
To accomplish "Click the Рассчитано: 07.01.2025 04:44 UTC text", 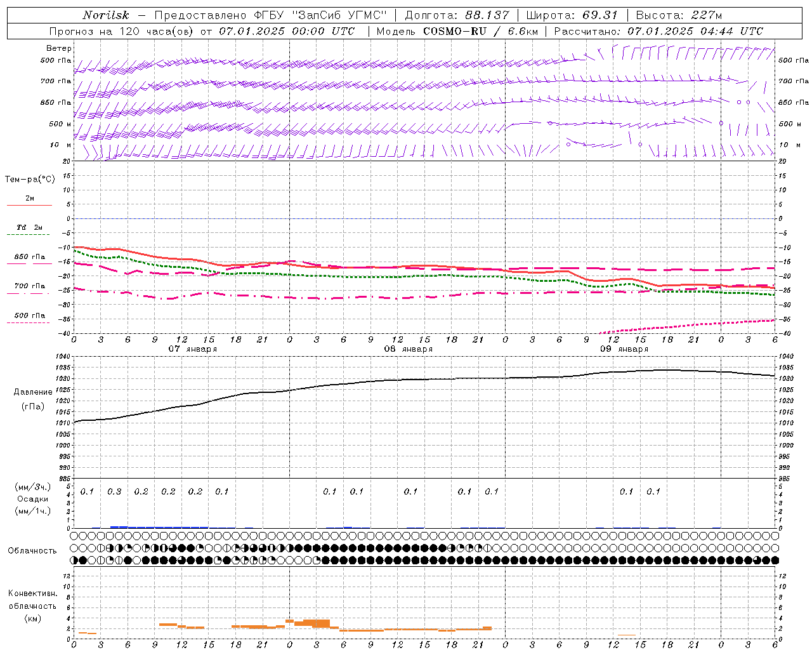I will [x=658, y=31].
